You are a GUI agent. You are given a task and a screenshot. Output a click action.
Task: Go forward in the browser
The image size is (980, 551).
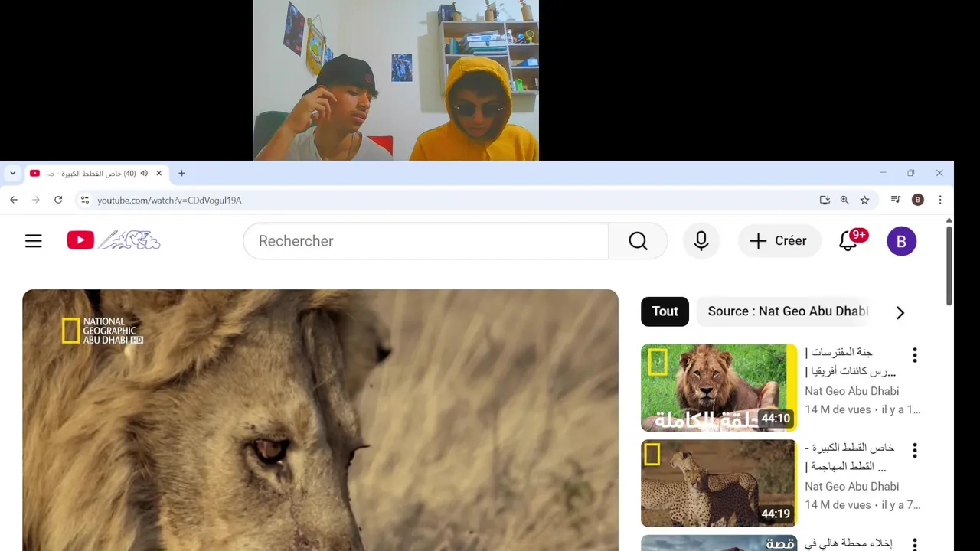[36, 200]
